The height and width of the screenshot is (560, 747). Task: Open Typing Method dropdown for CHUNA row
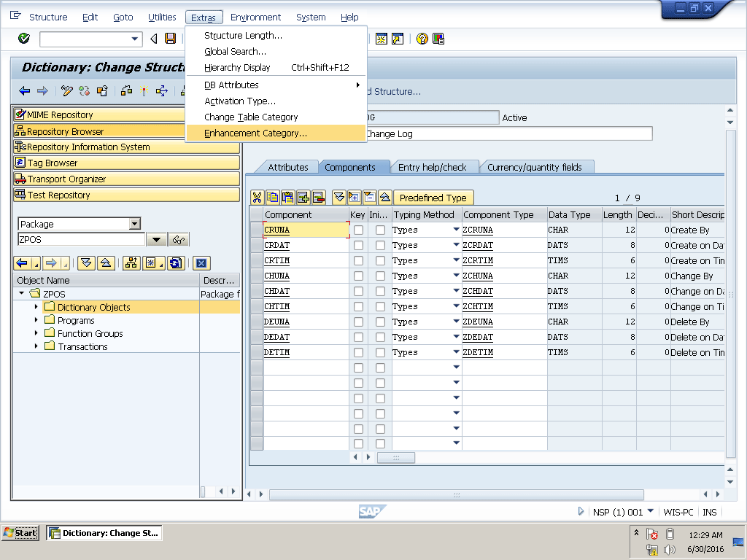coord(456,276)
